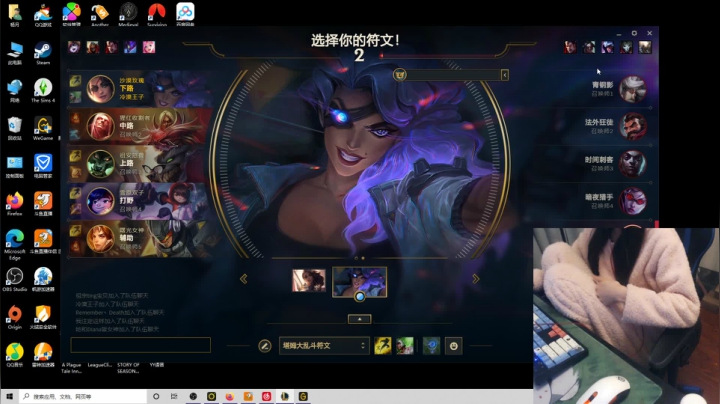Switch to League client taskbar icon

[285, 396]
